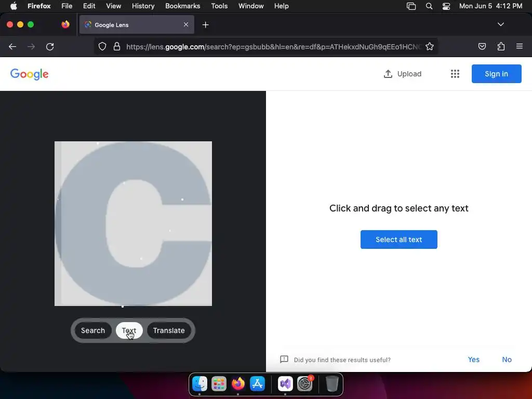The width and height of the screenshot is (532, 399).
Task: Open the Tools menu
Action: (x=219, y=6)
